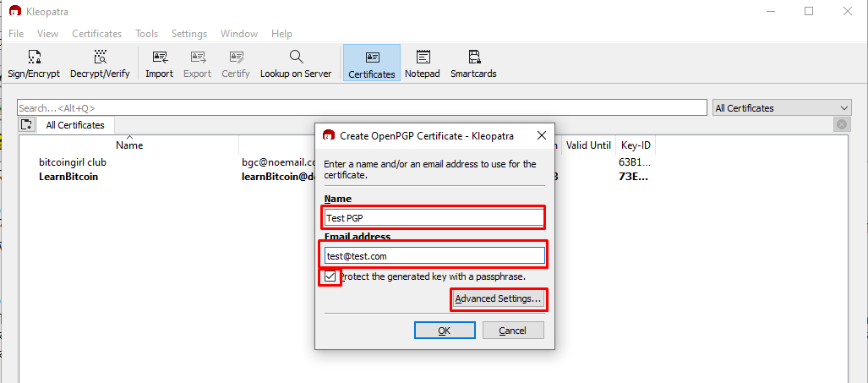868x383 pixels.
Task: Open the Notepad view
Action: point(423,63)
